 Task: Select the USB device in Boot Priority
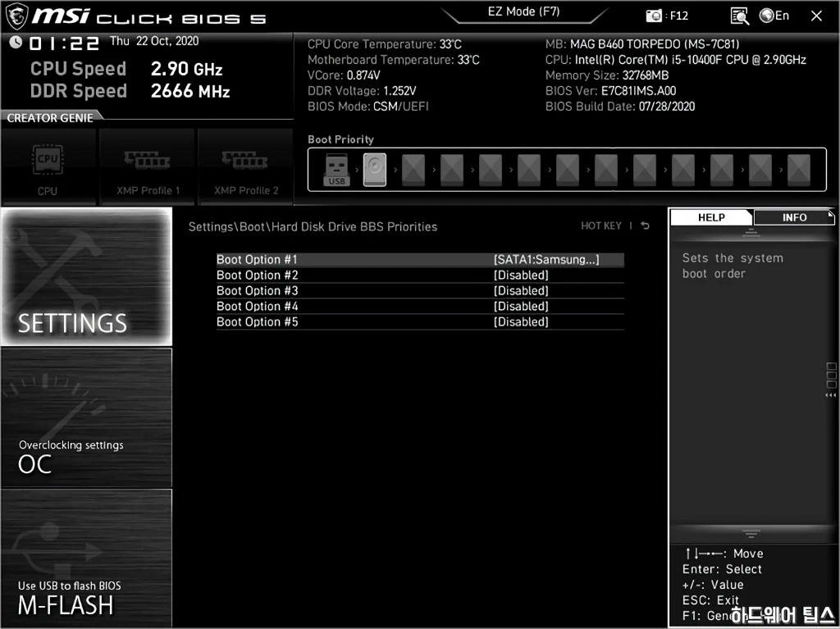click(x=336, y=170)
